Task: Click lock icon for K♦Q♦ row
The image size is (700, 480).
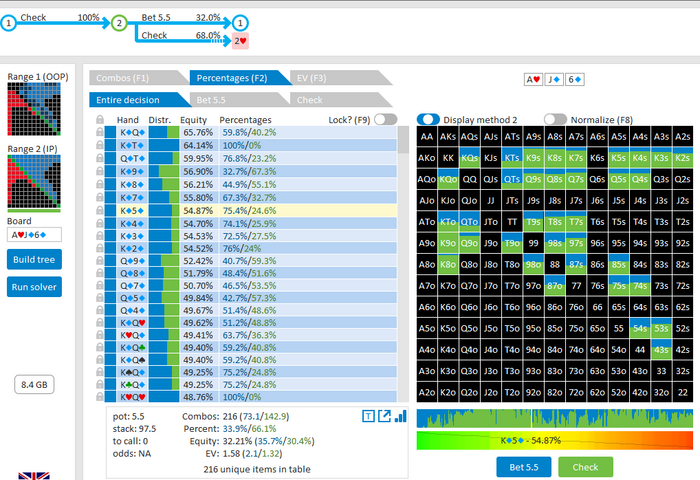Action: [100, 132]
